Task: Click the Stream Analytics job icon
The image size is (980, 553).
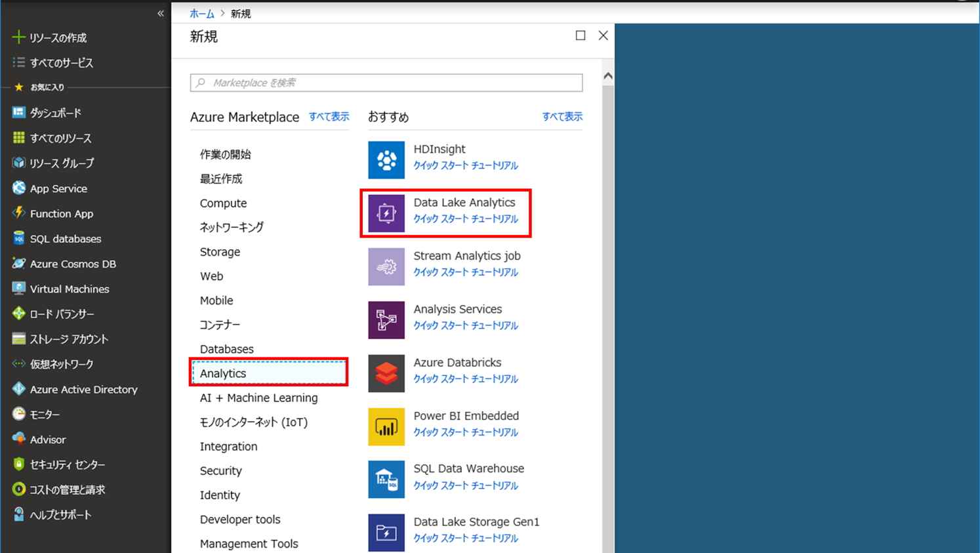Action: tap(386, 266)
